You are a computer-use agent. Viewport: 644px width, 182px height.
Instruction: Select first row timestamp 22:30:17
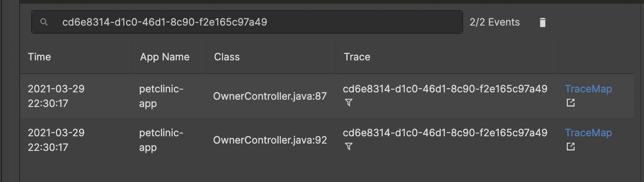pyautogui.click(x=48, y=104)
